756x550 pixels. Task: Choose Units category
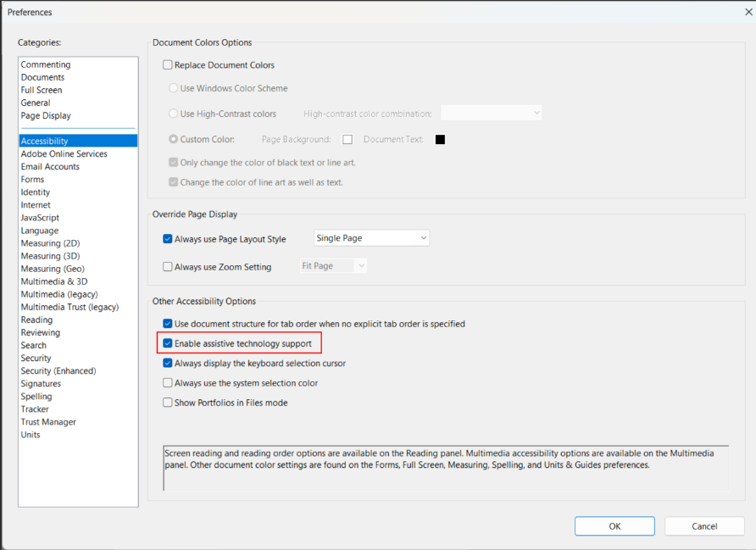pos(78,435)
